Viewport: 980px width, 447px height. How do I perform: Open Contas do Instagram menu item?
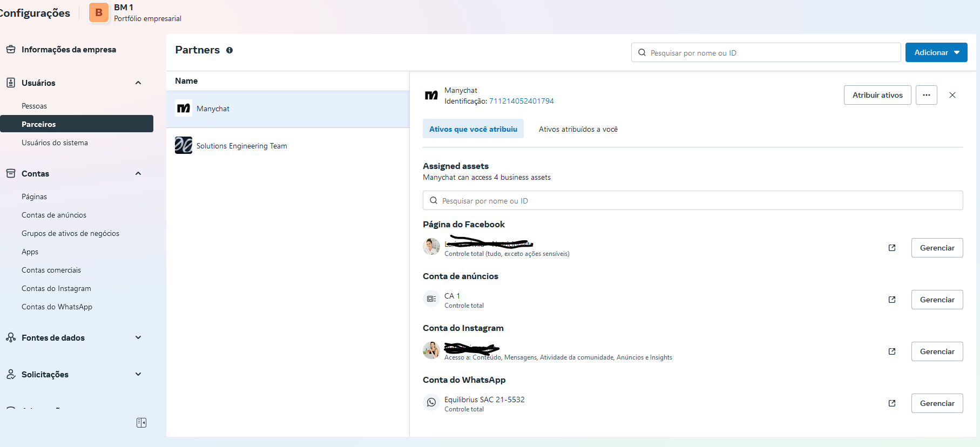[56, 288]
